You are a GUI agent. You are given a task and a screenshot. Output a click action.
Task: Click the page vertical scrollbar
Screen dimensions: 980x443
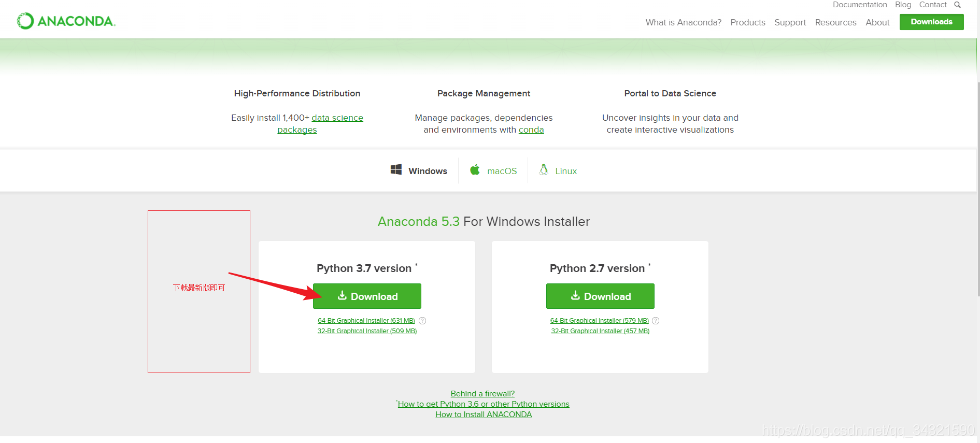977,189
